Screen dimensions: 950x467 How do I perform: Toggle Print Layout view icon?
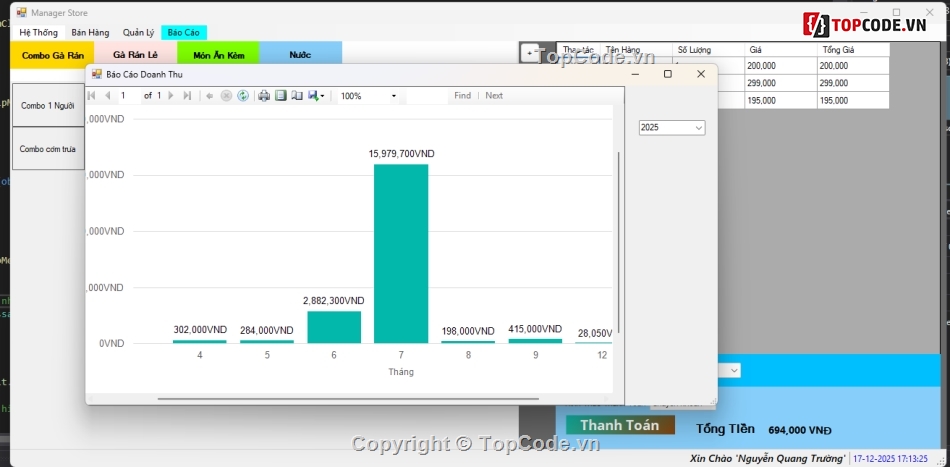(281, 96)
